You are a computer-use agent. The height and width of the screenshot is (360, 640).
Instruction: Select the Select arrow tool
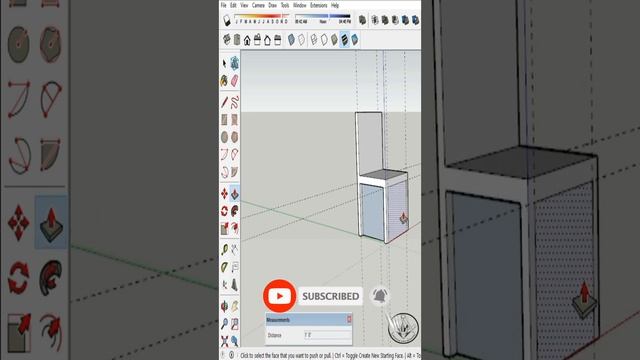(224, 63)
